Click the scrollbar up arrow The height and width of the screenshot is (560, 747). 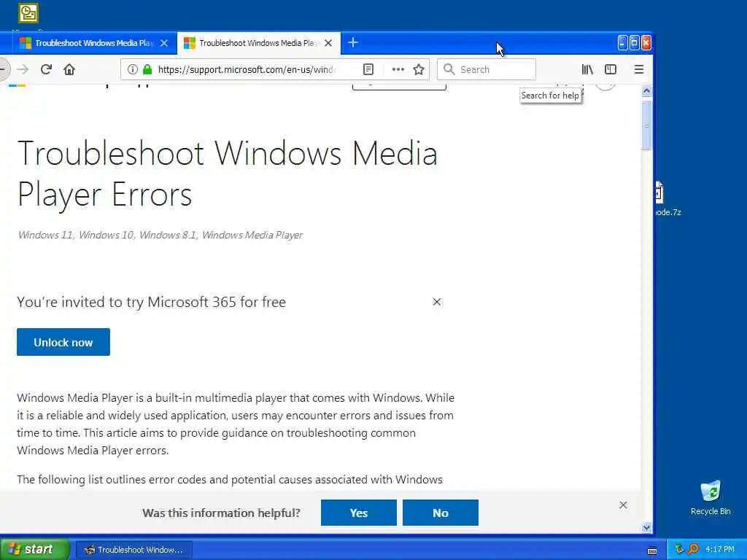coord(646,90)
